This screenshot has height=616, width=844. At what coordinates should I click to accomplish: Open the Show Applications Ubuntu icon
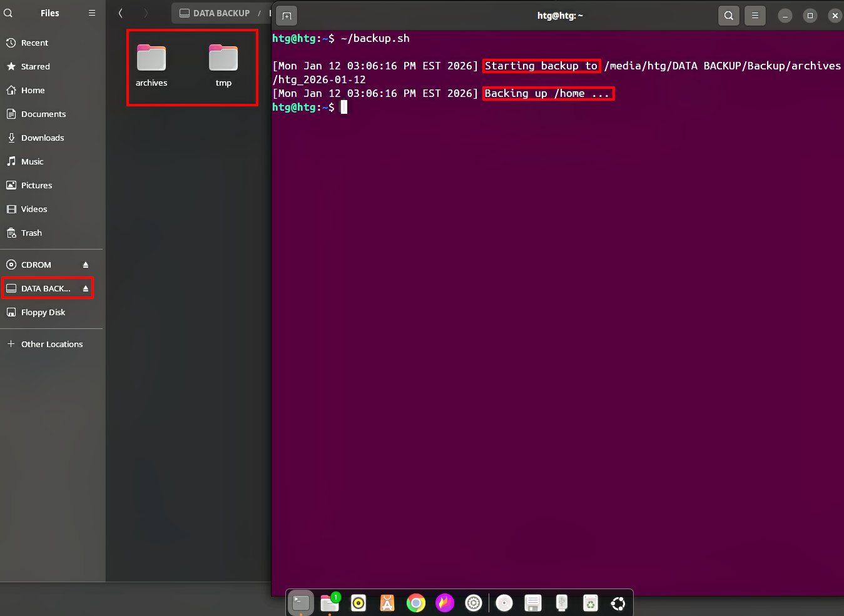(x=618, y=602)
